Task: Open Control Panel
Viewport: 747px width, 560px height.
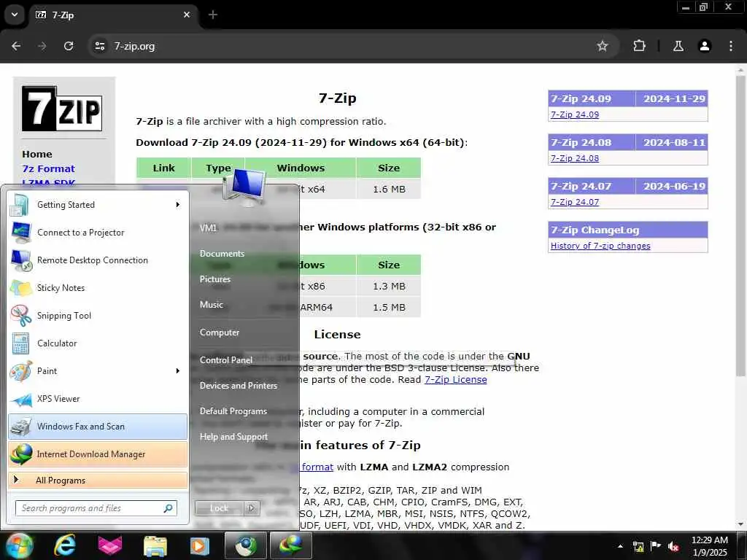Action: point(226,360)
